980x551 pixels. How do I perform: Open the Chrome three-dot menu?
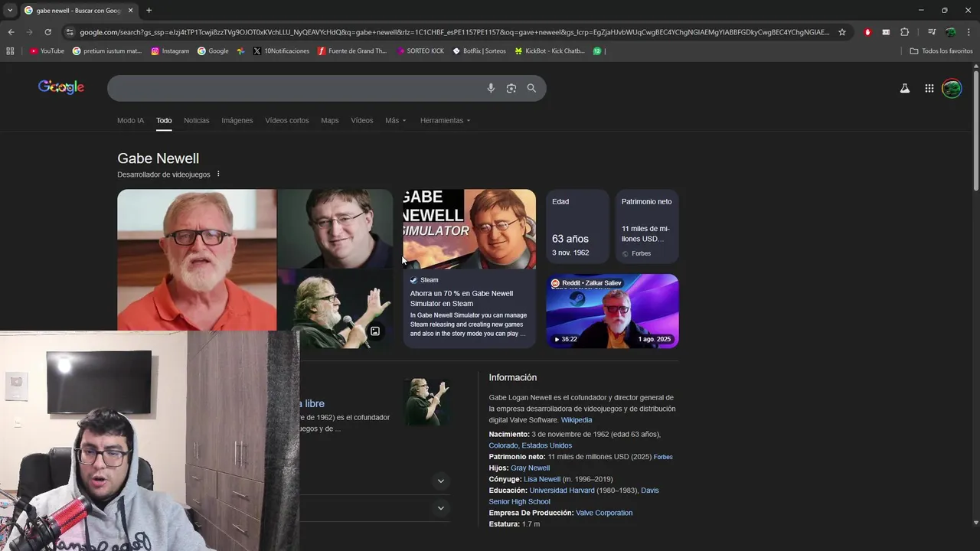(x=969, y=32)
